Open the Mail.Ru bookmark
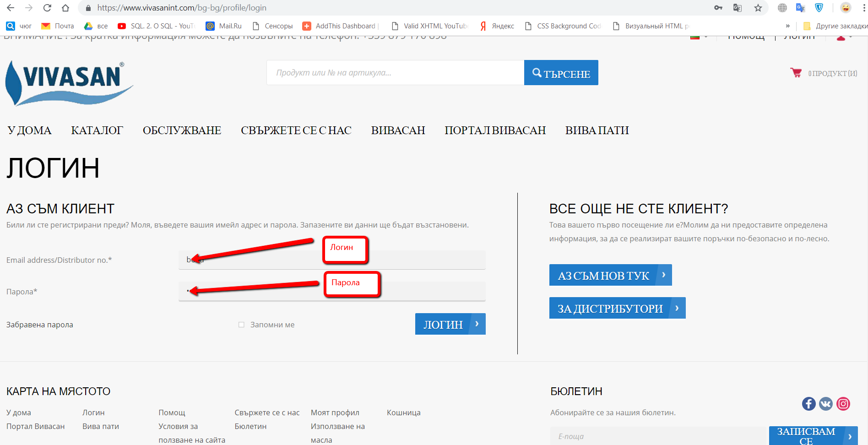868x445 pixels. click(224, 26)
